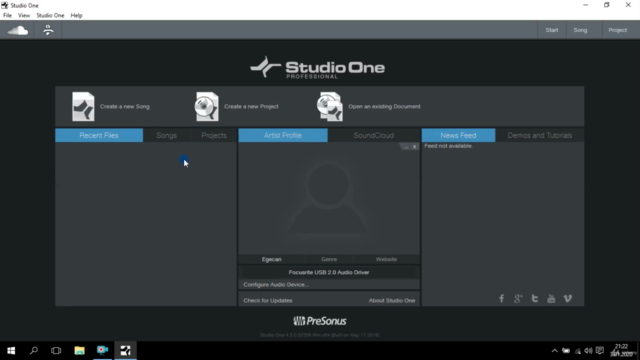Click the artist name field Egecan
Image resolution: width=640 pixels, height=360 pixels.
tap(271, 259)
